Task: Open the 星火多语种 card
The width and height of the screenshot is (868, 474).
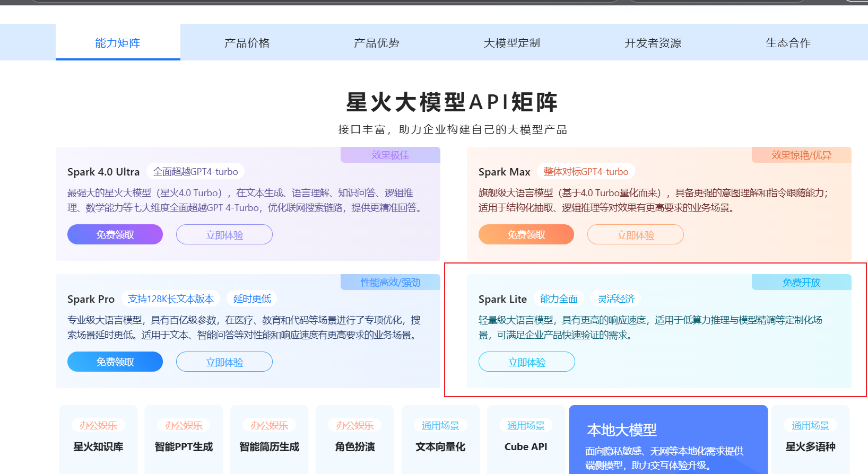Action: (x=811, y=440)
